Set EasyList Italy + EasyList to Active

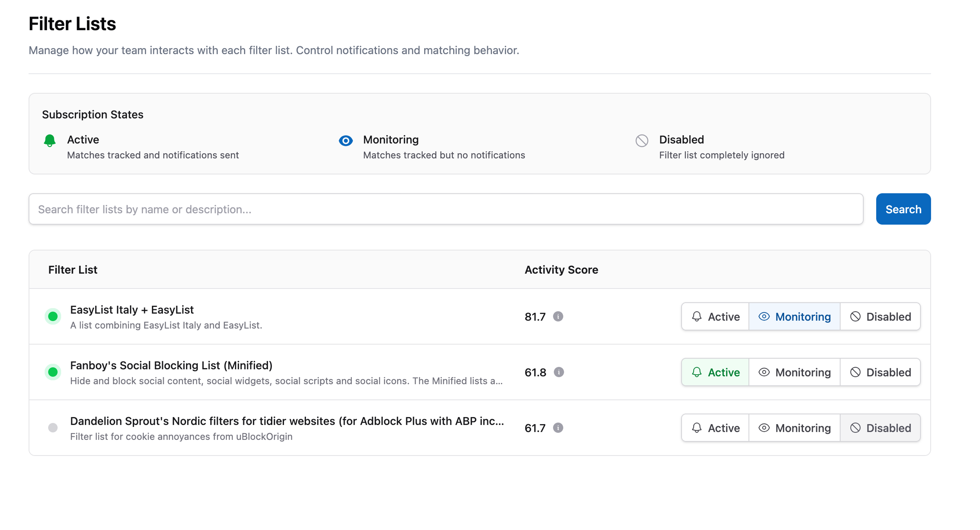(714, 316)
